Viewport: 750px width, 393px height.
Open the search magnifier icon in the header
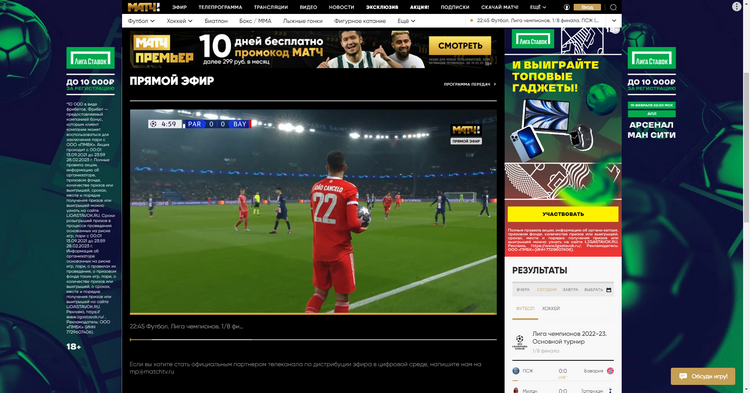(x=613, y=7)
